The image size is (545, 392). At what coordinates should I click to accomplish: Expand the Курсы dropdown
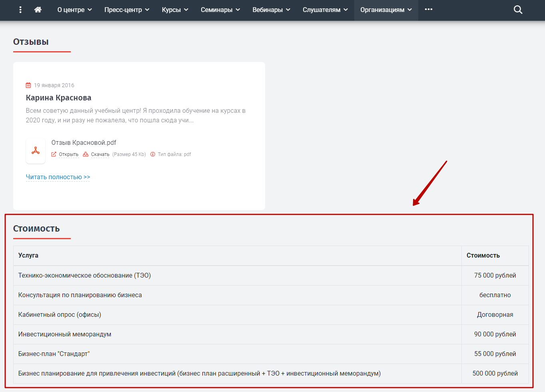coord(175,10)
